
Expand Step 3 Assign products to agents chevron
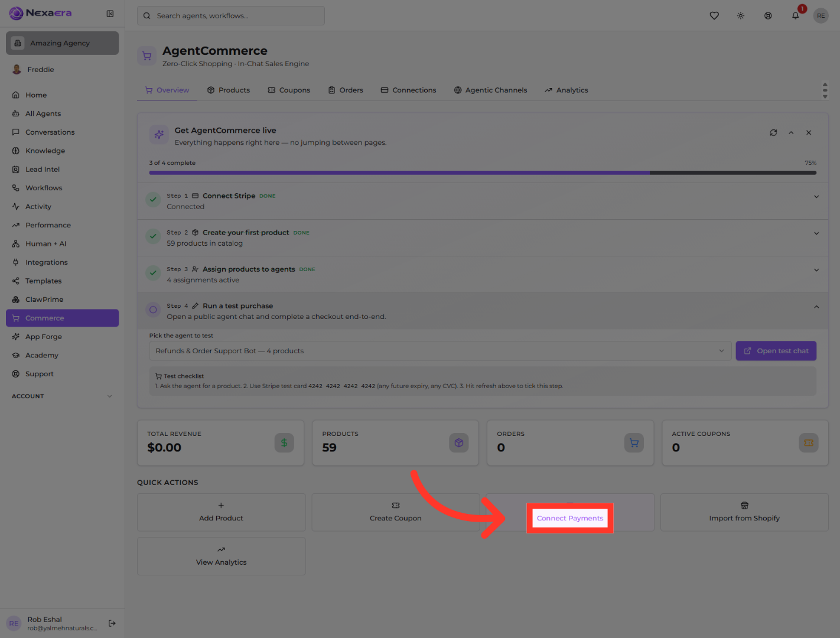coord(816,270)
